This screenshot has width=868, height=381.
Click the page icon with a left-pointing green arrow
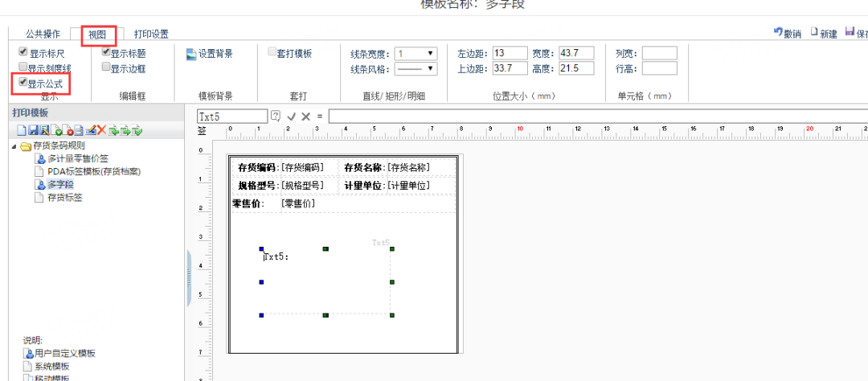coord(113,131)
